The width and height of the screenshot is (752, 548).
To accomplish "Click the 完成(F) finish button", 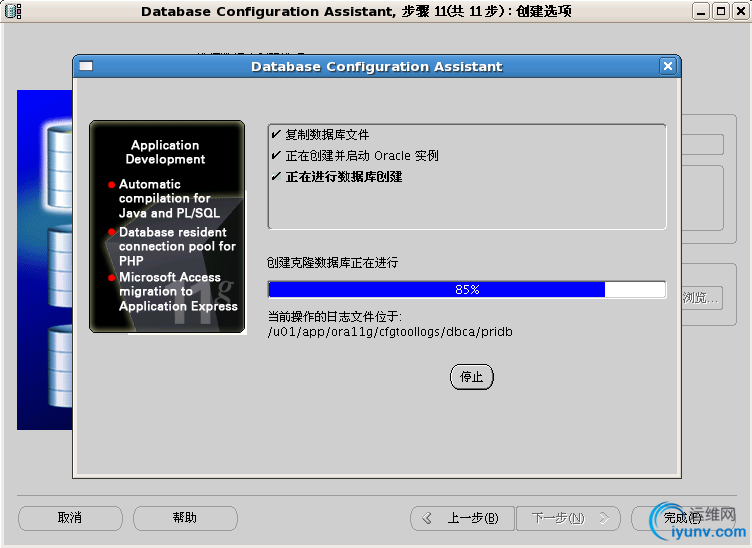I will (x=683, y=518).
